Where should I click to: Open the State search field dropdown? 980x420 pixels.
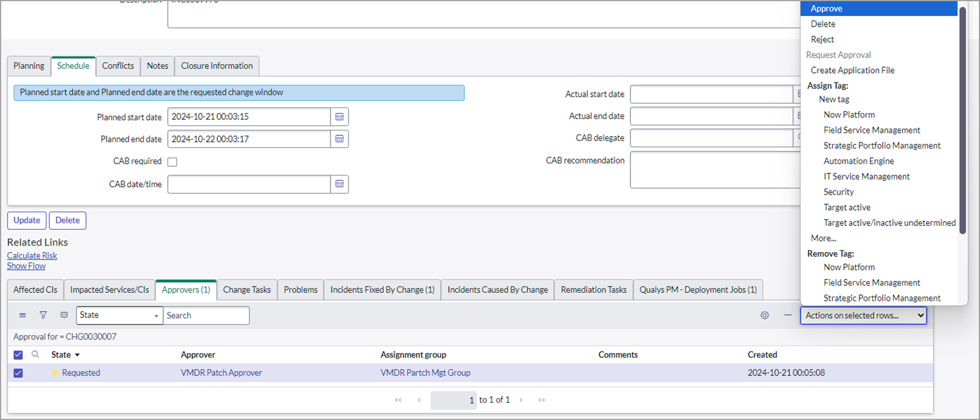tap(119, 316)
